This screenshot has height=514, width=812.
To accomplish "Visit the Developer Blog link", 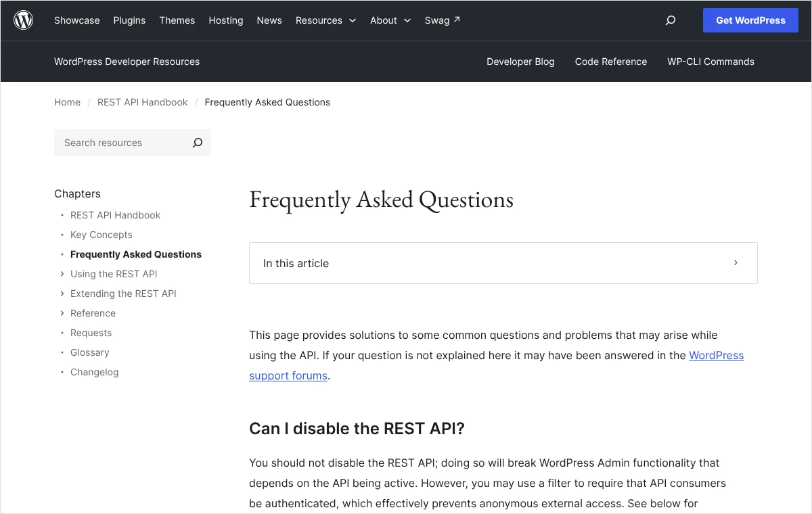I will (x=520, y=62).
